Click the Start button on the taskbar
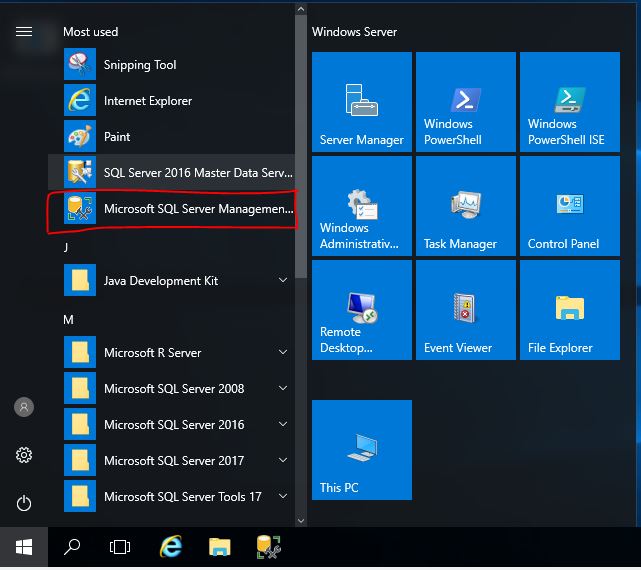Viewport: 641px width, 570px height. click(24, 547)
